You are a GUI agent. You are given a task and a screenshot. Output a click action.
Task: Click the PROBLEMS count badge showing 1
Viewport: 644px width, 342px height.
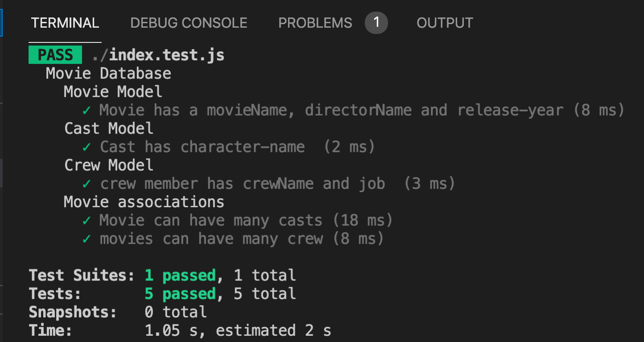(377, 23)
